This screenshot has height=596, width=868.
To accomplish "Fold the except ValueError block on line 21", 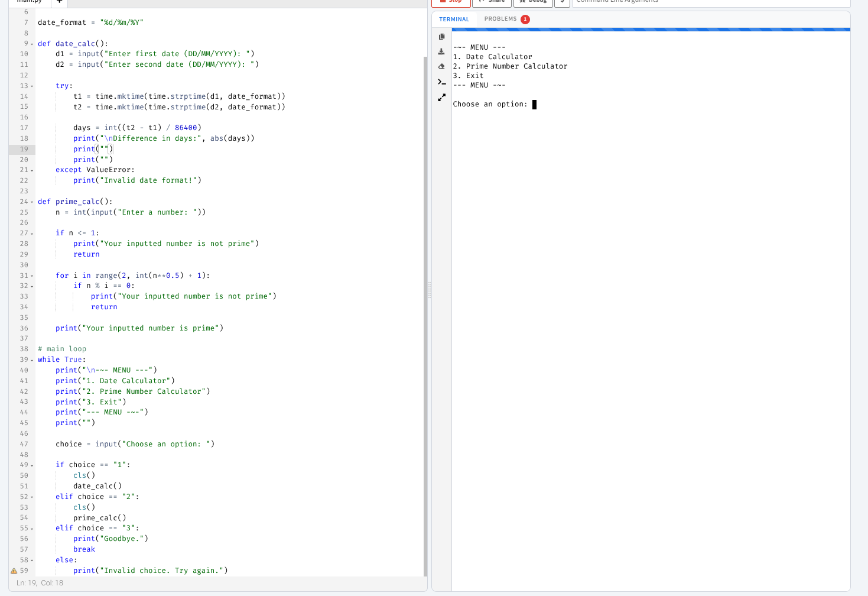I will 32,170.
